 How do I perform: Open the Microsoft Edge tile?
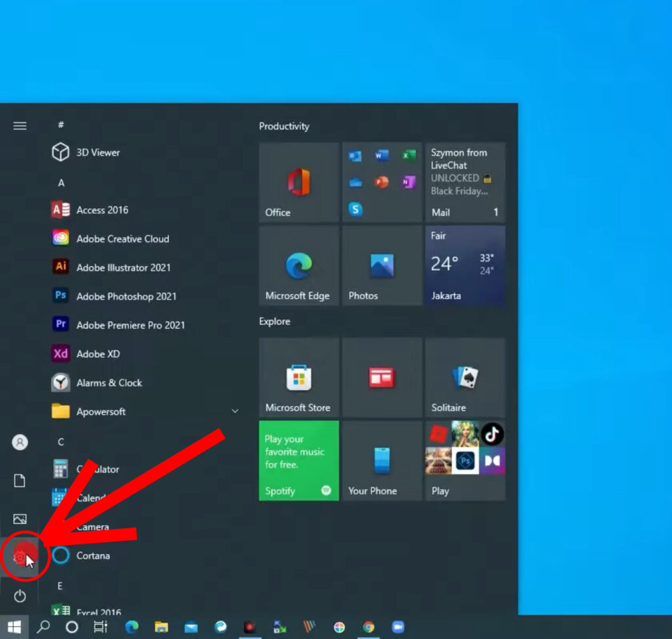tap(299, 266)
